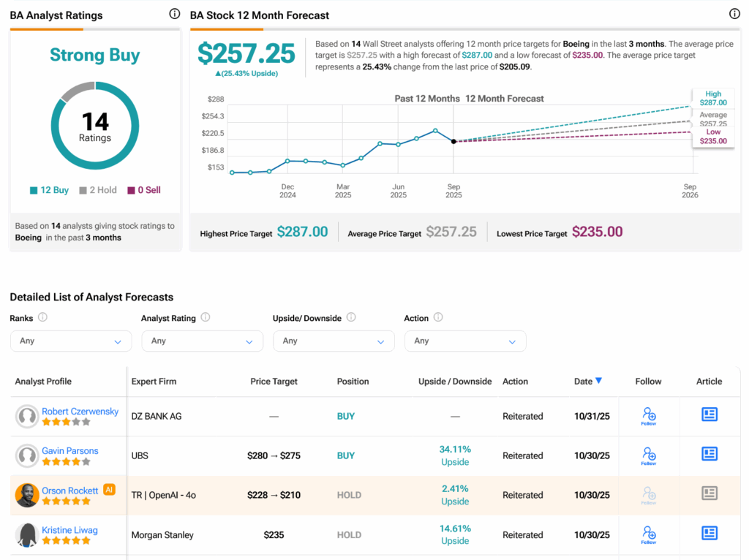The image size is (749, 560).
Task: Open article for Kristine Liwag's Morgan Stanley rating
Action: click(x=709, y=533)
